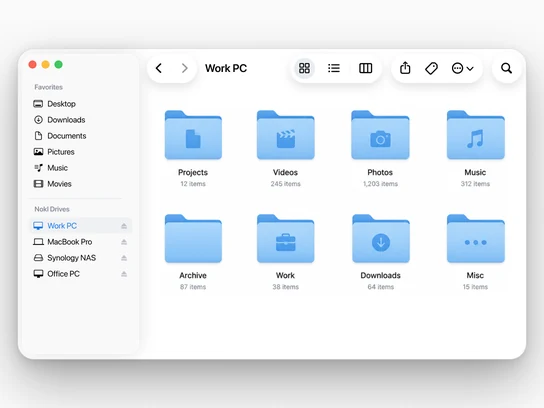
Task: Click the search magnifier icon
Action: tap(507, 68)
